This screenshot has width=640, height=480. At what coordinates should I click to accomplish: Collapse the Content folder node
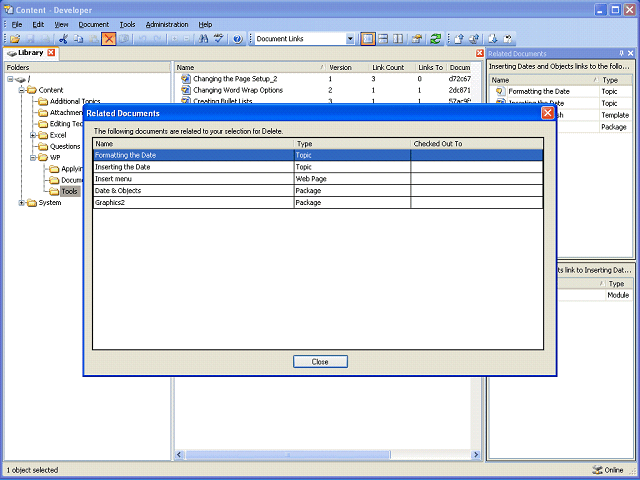click(x=22, y=90)
